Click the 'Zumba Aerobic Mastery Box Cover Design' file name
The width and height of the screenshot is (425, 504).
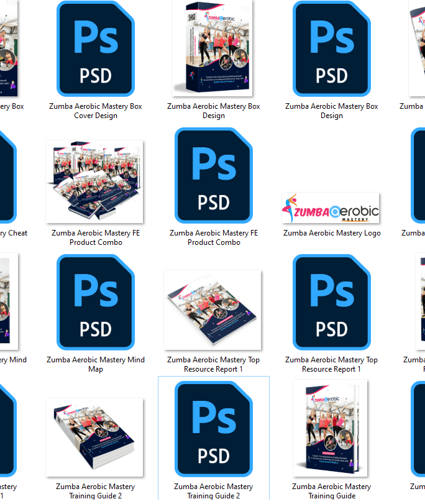click(96, 111)
